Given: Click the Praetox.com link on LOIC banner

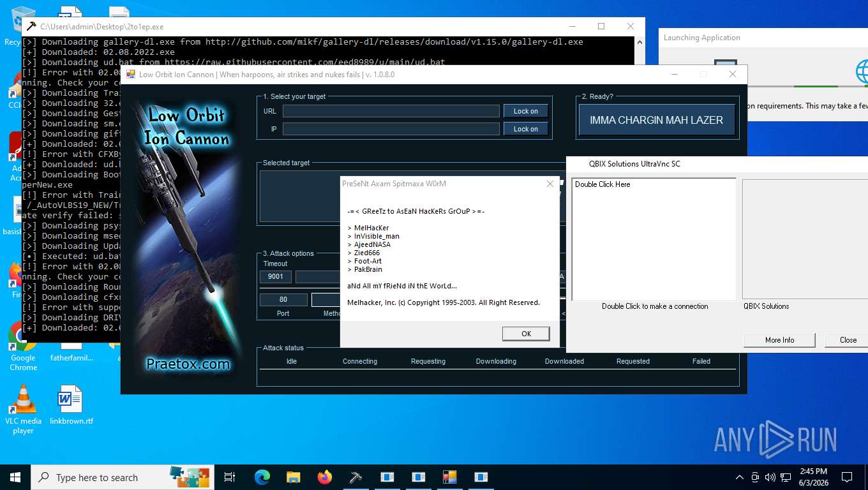Looking at the screenshot, I should coord(188,364).
